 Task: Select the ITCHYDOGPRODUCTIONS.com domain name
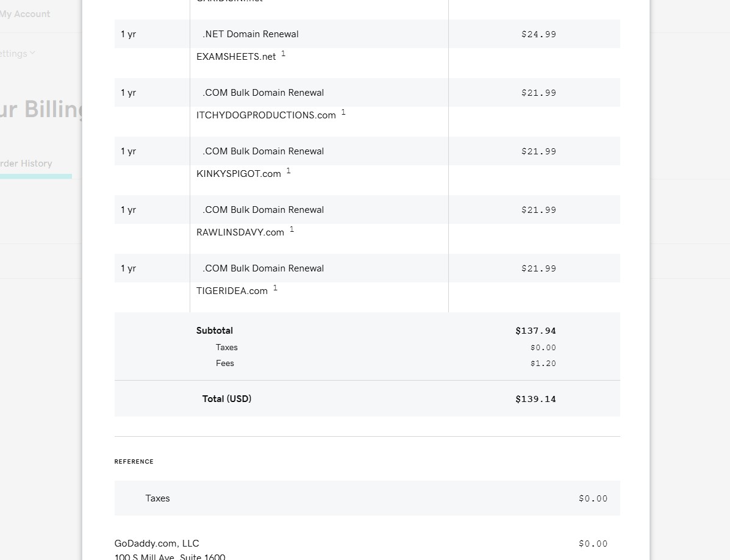pyautogui.click(x=266, y=115)
